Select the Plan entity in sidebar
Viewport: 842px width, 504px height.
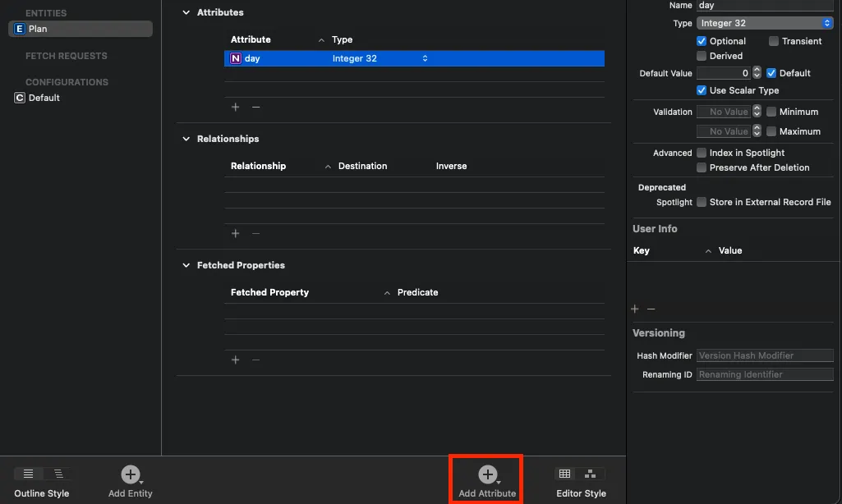click(x=80, y=29)
